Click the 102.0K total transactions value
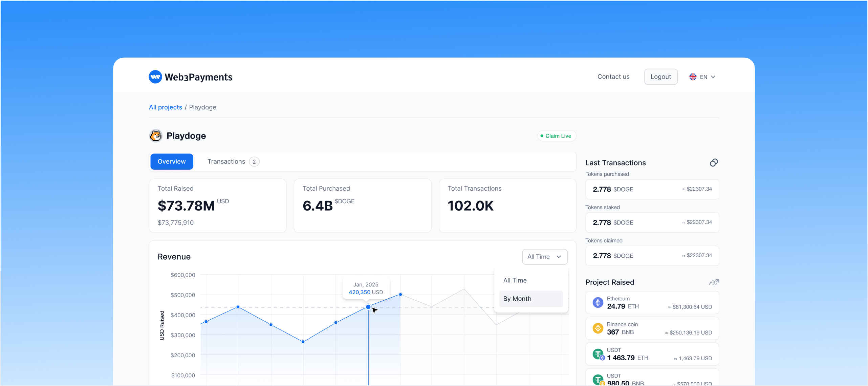This screenshot has width=868, height=386. (471, 206)
